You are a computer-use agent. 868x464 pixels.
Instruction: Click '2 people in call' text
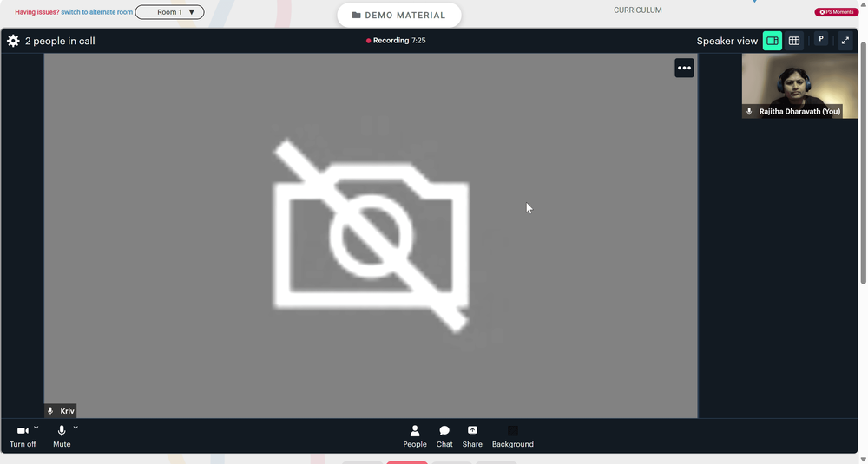pos(60,41)
